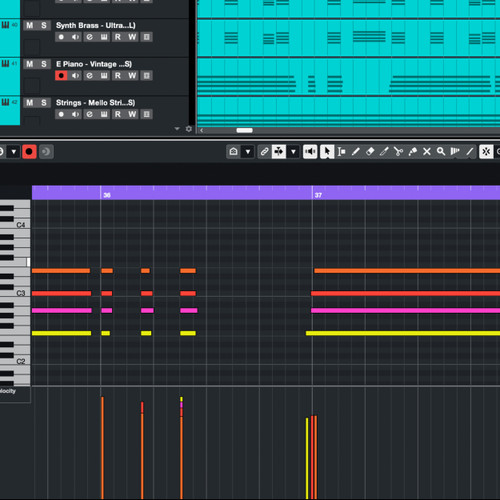Toggle the link editors chain icon
This screenshot has height=500, width=500.
(x=264, y=152)
